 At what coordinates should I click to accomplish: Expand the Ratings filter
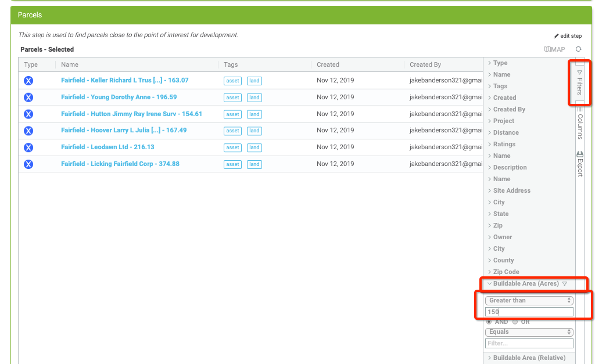501,144
